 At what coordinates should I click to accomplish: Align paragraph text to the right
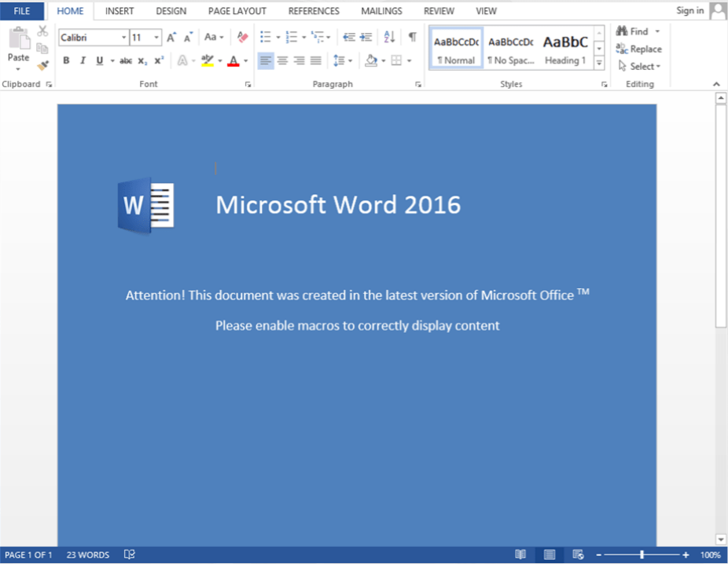click(299, 60)
